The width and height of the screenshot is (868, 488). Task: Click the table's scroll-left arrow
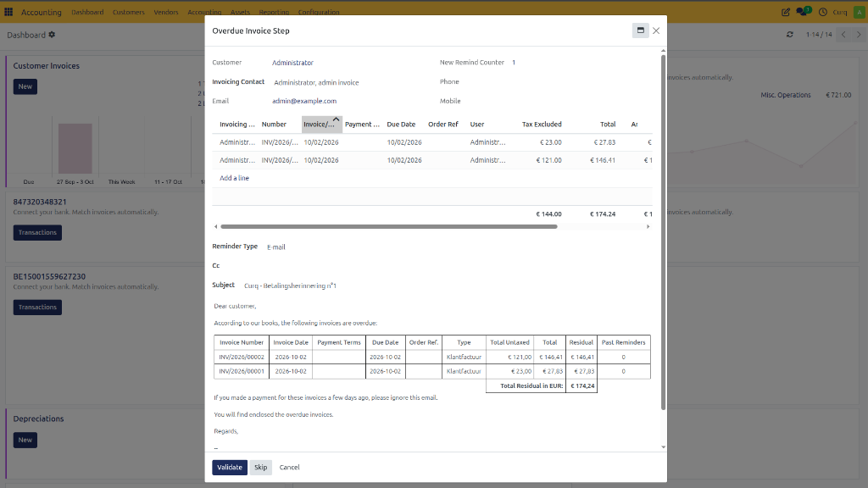(x=216, y=226)
